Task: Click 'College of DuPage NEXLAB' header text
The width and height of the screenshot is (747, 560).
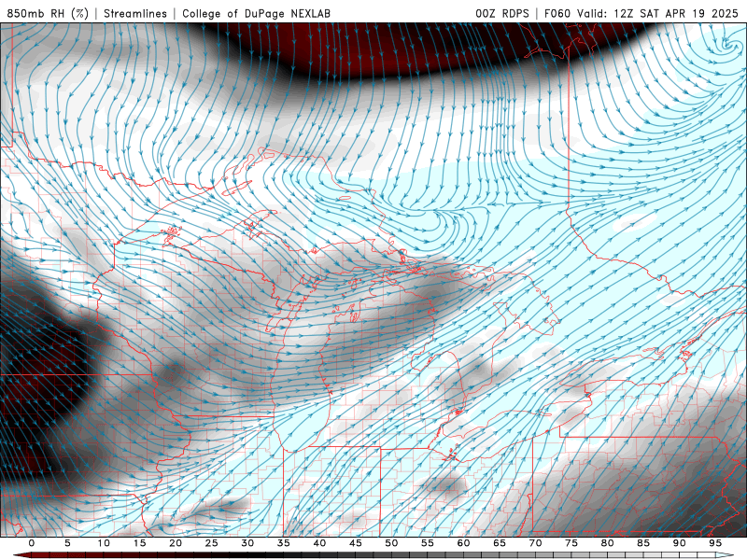Action: point(256,13)
